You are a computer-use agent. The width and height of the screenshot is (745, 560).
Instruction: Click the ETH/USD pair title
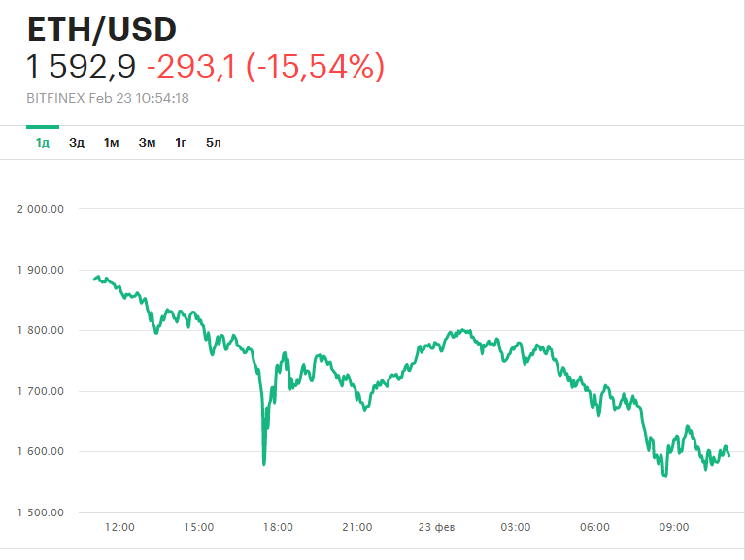101,29
